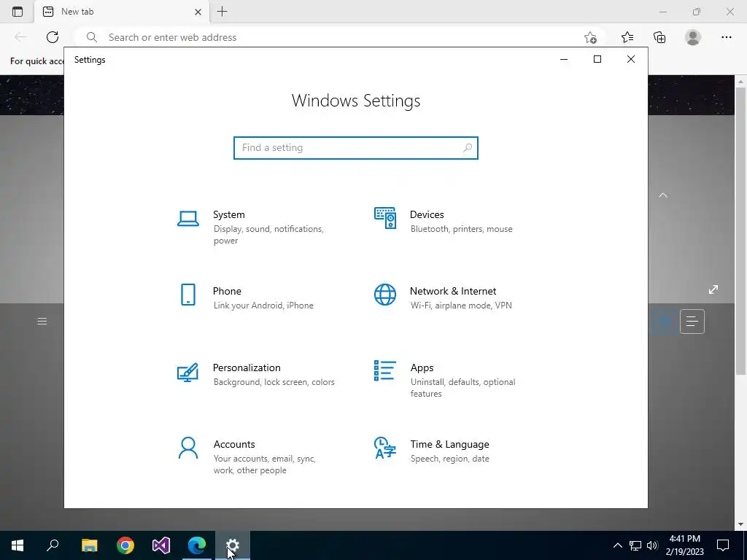Click 'Uninstall, defaults, optional features' text
Image resolution: width=747 pixels, height=560 pixels.
point(462,388)
